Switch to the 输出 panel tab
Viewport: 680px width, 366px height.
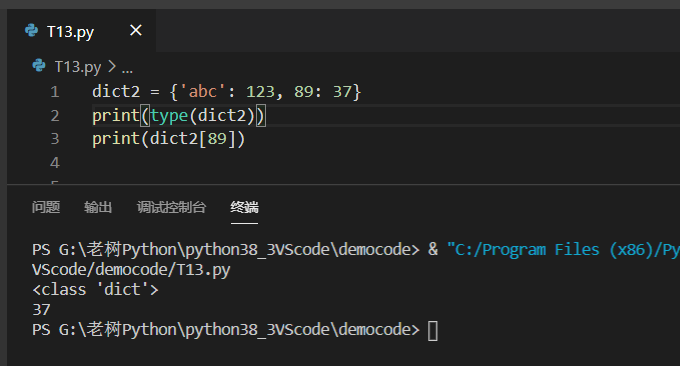point(98,207)
